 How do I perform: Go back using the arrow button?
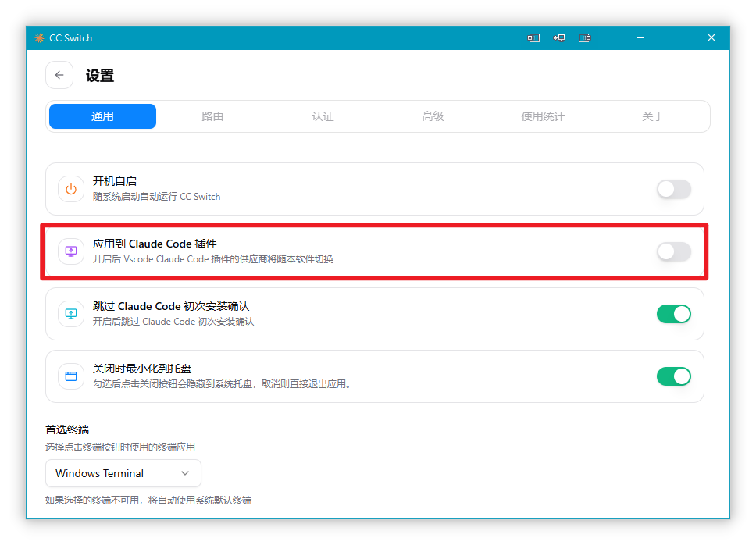pyautogui.click(x=59, y=75)
